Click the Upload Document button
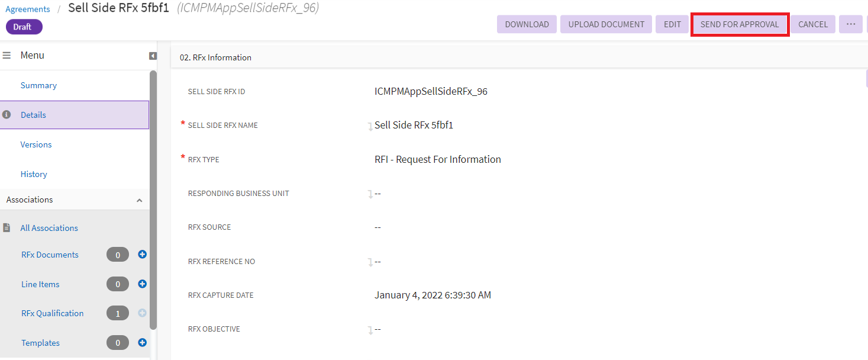The height and width of the screenshot is (360, 868). point(606,24)
